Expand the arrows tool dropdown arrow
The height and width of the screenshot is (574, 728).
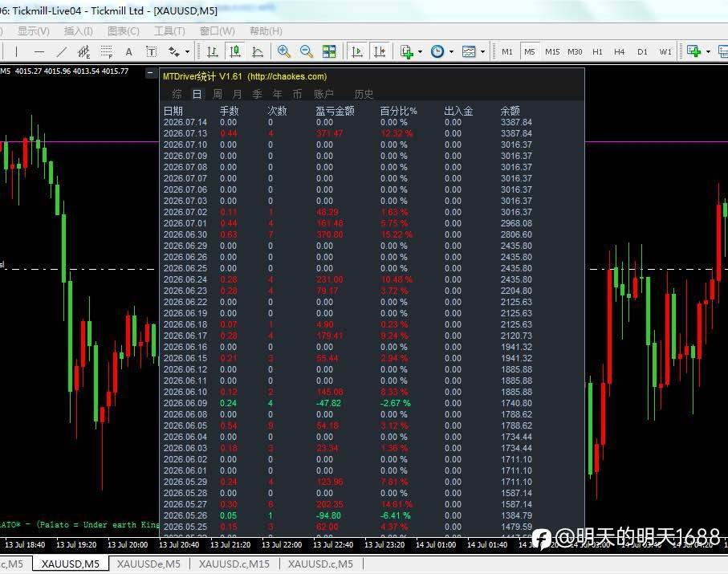(187, 51)
